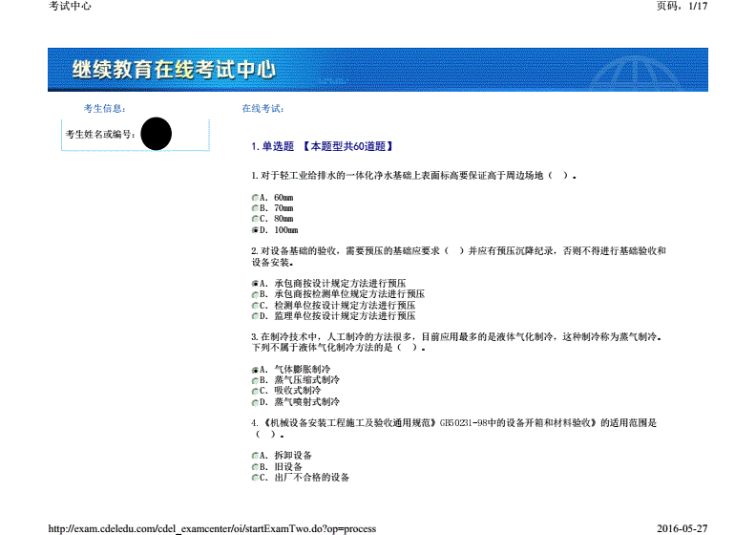Select option D. 100mm for question 1
The image size is (756, 535).
click(x=255, y=230)
